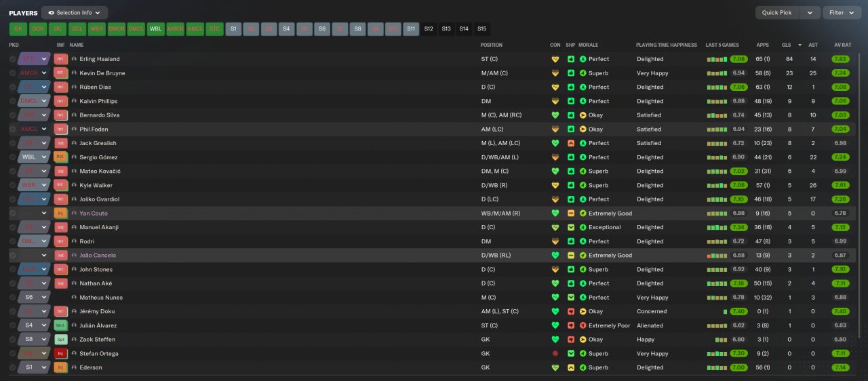Viewport: 868px width, 381px height.
Task: Open Erling Haaland's player profile link
Action: coord(100,59)
